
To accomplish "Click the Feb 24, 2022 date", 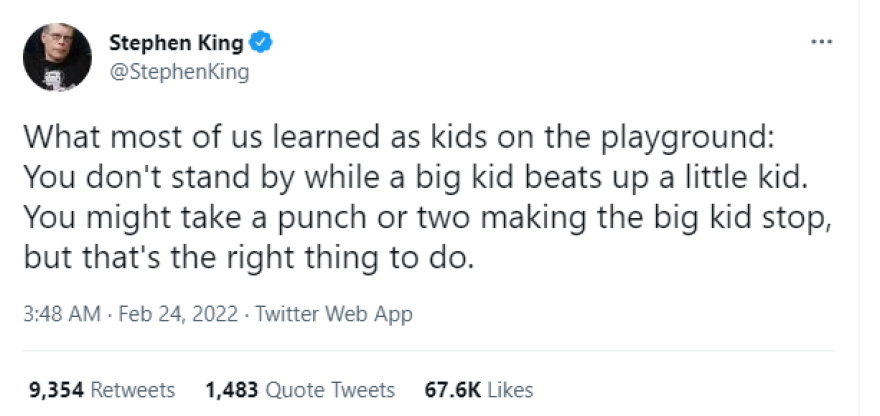I will [x=178, y=314].
